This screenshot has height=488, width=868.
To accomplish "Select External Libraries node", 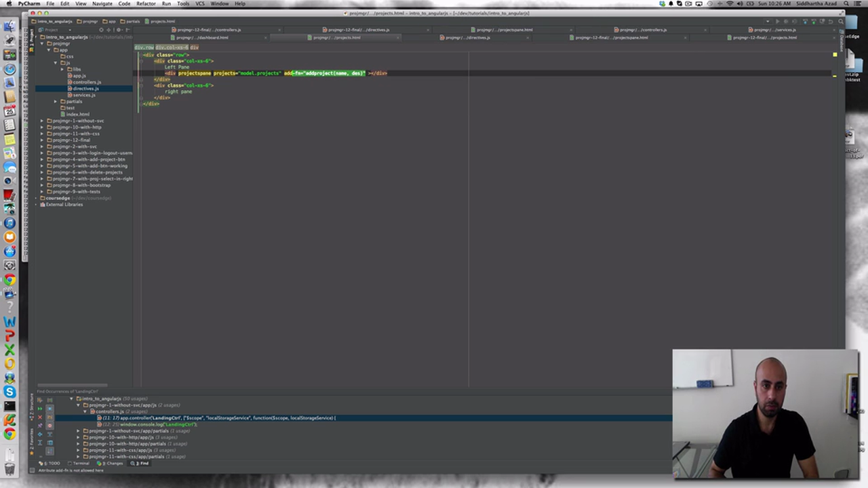I will pyautogui.click(x=64, y=205).
